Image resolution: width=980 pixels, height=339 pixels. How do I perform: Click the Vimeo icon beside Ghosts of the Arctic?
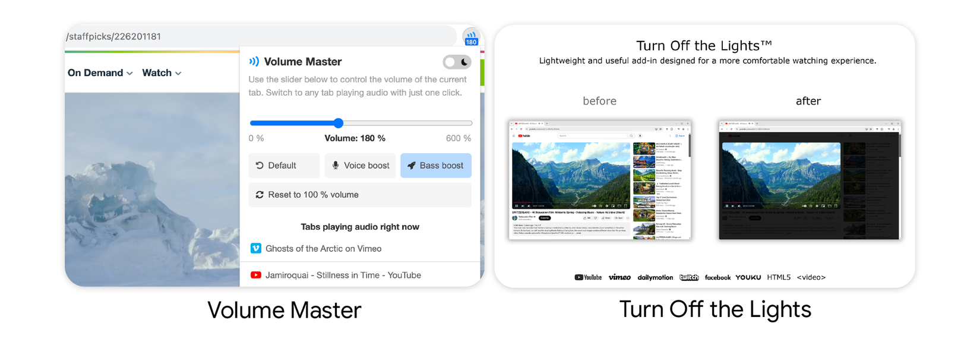coord(256,248)
